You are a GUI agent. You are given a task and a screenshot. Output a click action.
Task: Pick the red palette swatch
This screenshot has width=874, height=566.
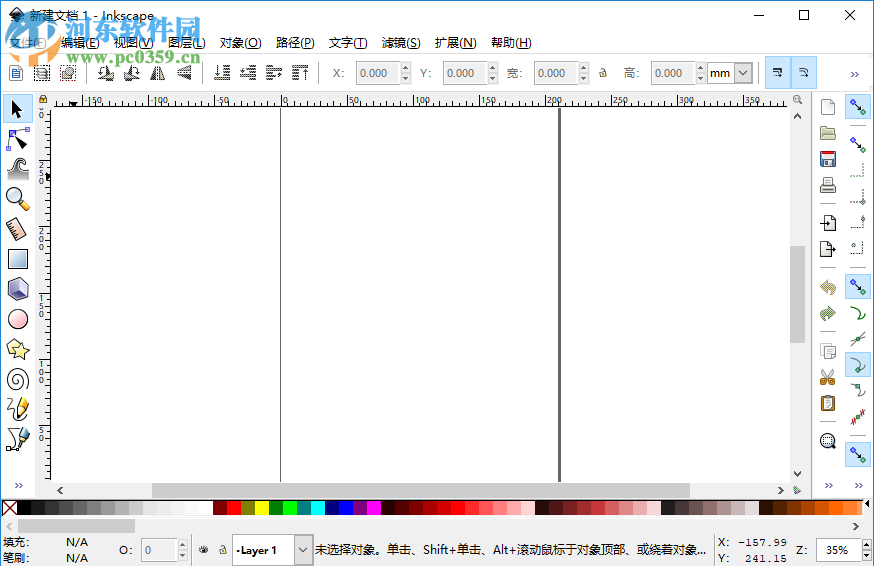(x=234, y=508)
